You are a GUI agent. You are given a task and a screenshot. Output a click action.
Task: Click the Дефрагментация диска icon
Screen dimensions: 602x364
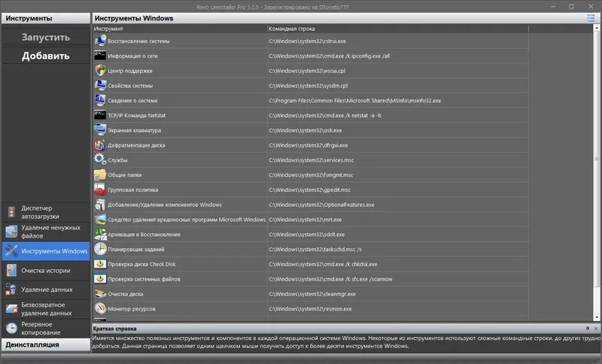click(x=100, y=145)
